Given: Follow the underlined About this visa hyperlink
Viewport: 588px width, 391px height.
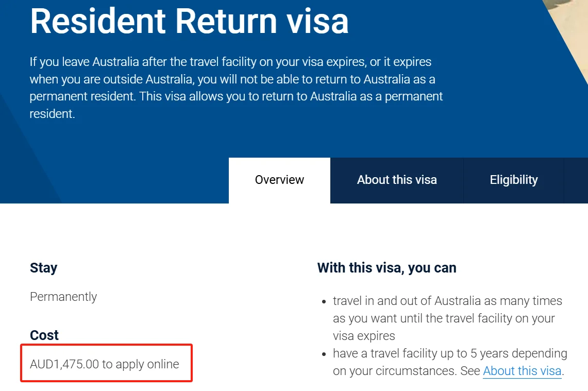Looking at the screenshot, I should (x=522, y=371).
